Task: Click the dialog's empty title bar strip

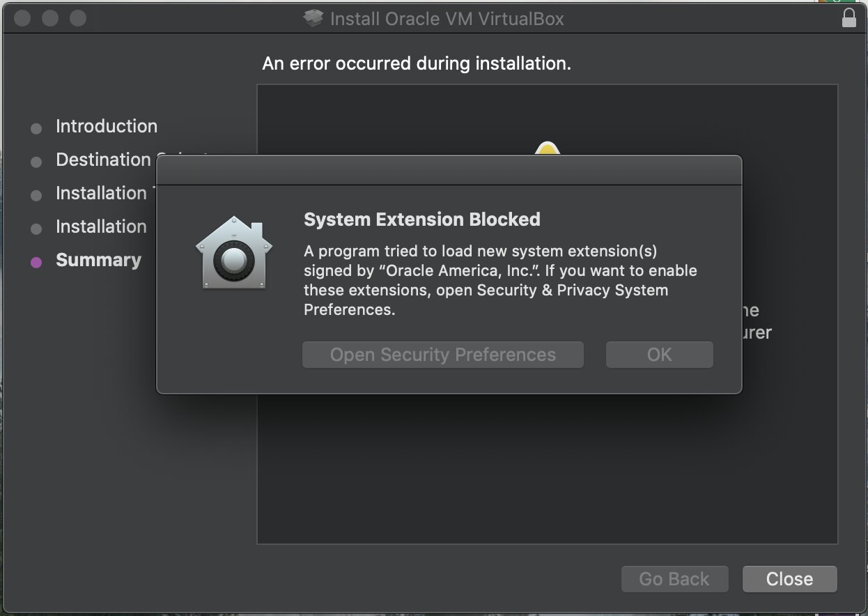Action: point(449,171)
